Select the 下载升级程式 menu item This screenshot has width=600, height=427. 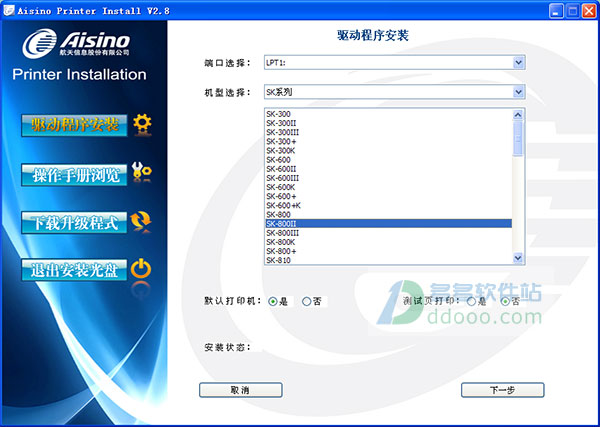[74, 223]
